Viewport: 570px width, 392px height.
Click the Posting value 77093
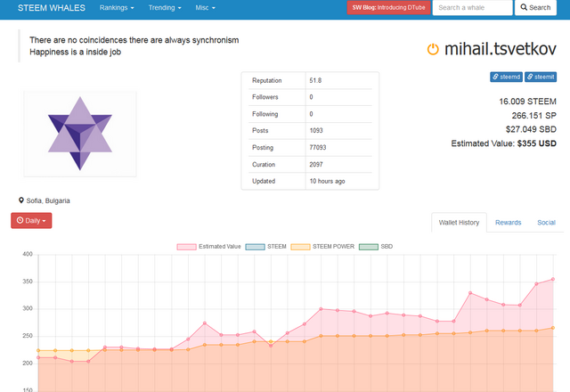tap(318, 147)
